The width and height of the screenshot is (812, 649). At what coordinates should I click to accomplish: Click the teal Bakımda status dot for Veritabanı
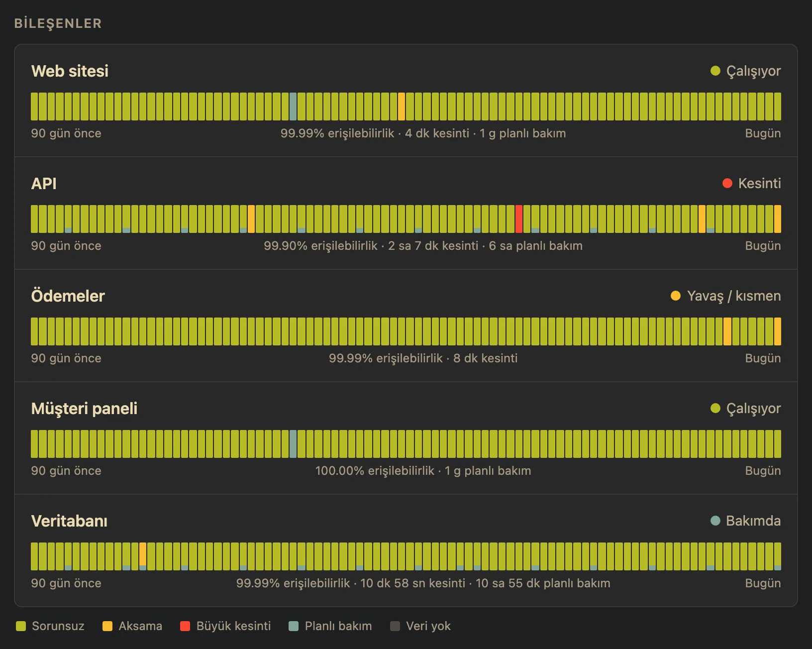click(x=715, y=521)
